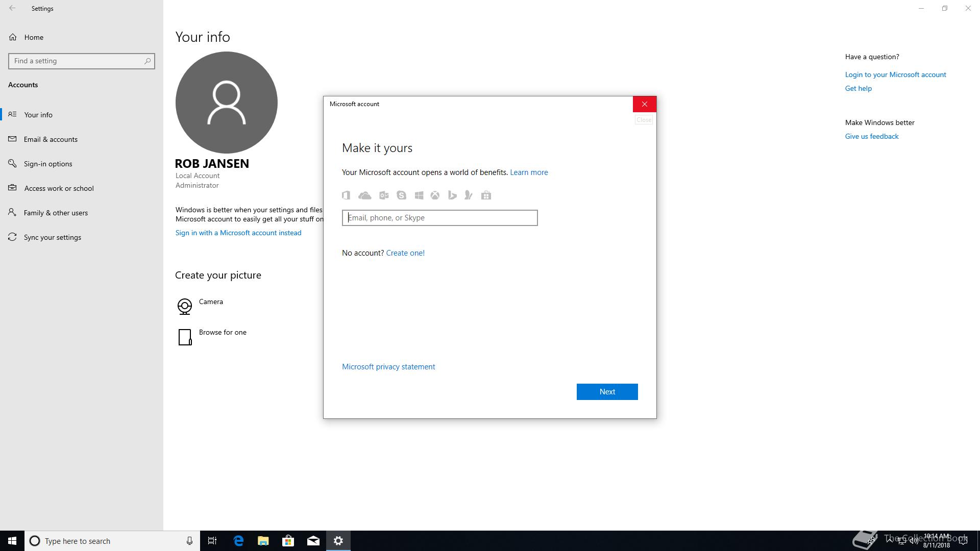
Task: Launch Microsoft Edge from the taskbar
Action: pos(238,541)
